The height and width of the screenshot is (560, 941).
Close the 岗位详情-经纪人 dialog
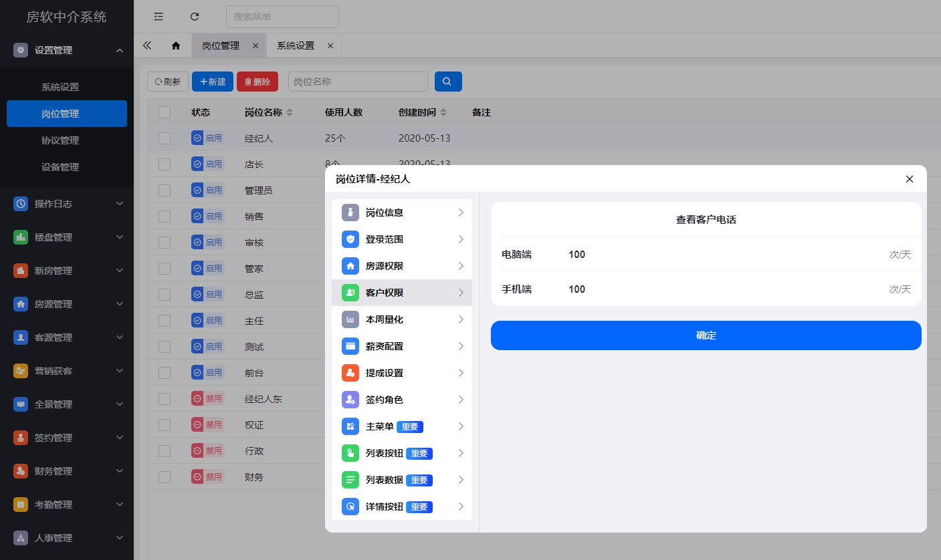[x=909, y=178]
